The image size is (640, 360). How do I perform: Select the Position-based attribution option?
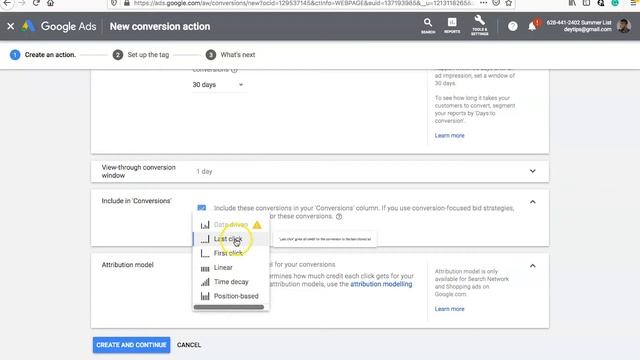231,296
